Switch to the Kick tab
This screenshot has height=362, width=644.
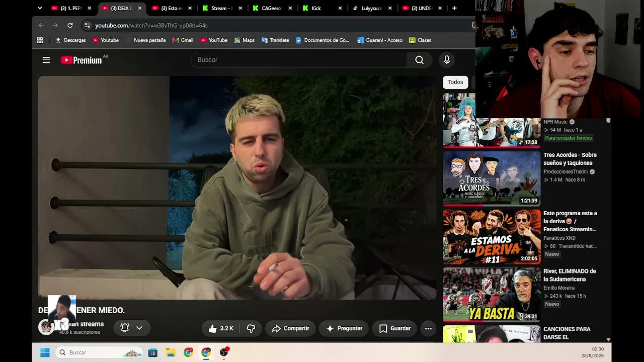pos(322,8)
